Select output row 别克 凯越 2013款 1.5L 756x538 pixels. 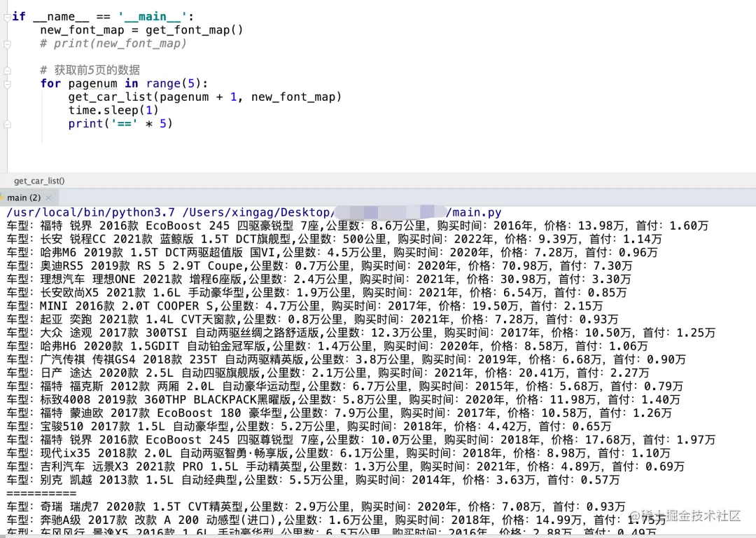pyautogui.click(x=313, y=480)
